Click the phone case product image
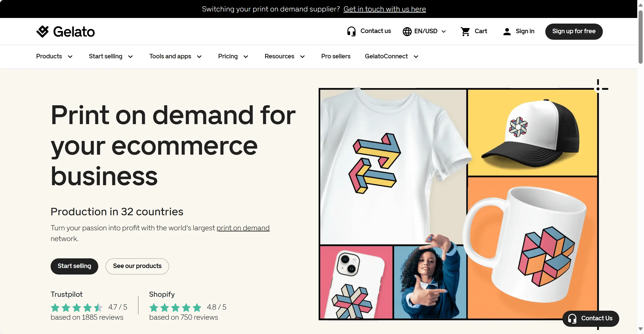This screenshot has width=644, height=334. coord(356,283)
